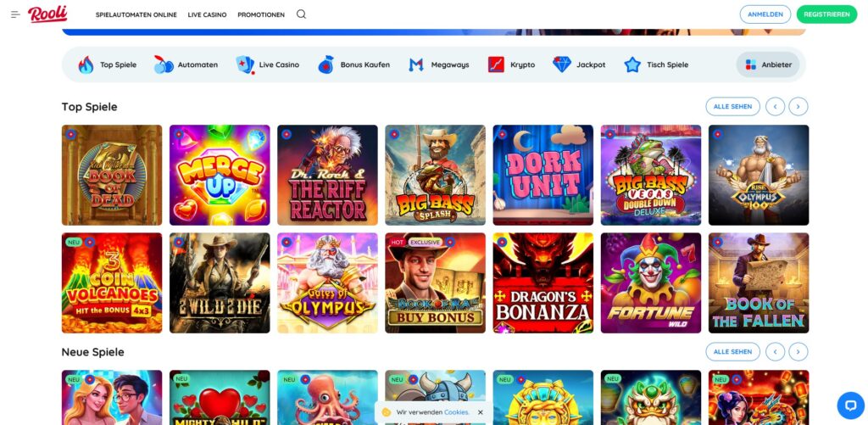Screen dimensions: 868x425
Task: Open Dragon's Bonanza game
Action: [x=543, y=283]
